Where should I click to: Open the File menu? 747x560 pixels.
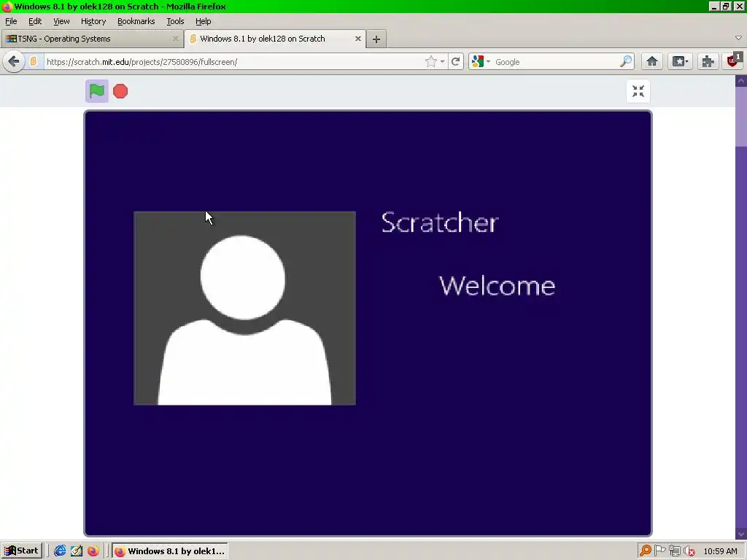(x=11, y=21)
